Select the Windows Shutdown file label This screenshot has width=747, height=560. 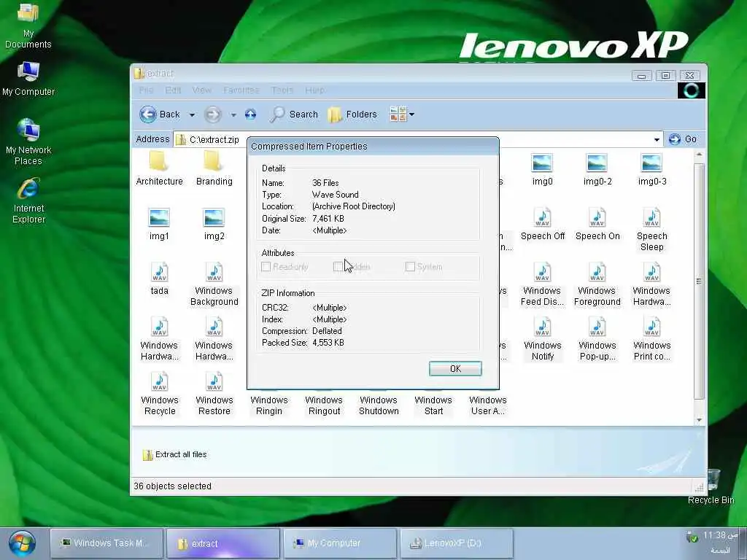tap(379, 405)
